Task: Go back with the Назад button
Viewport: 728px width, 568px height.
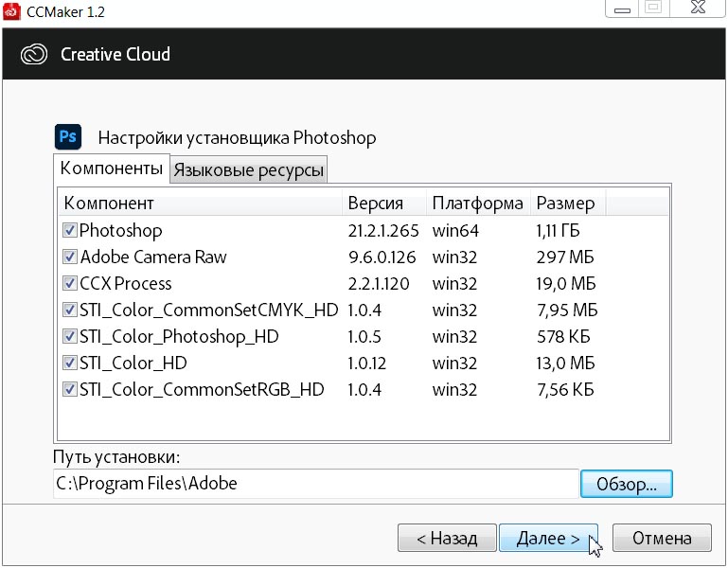Action: point(446,539)
